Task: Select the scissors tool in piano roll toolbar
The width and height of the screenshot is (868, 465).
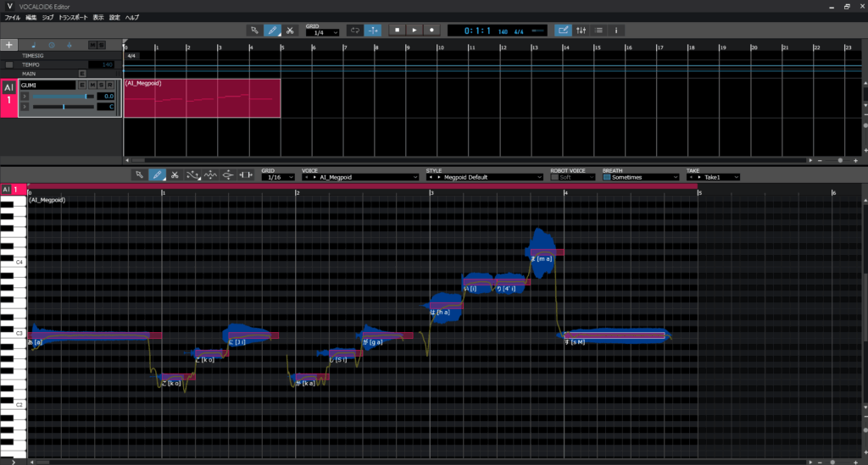Action: [175, 174]
